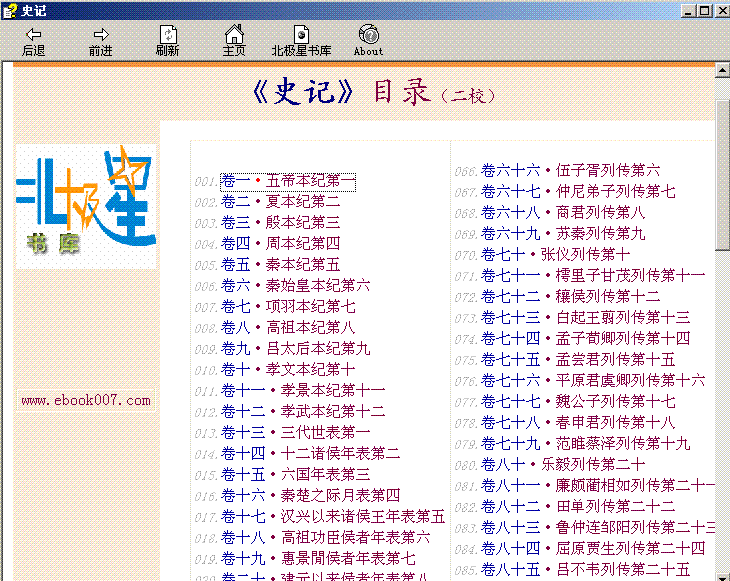Minimize the 史记 window
This screenshot has width=730, height=581.
688,10
